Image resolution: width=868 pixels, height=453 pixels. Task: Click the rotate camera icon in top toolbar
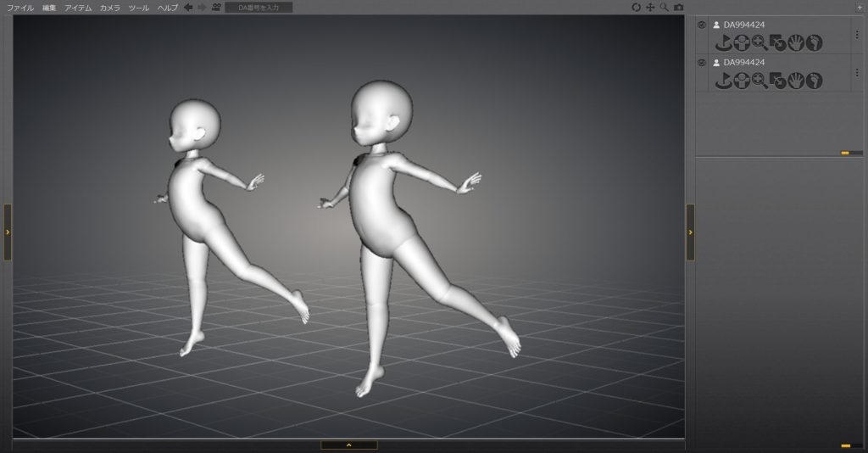pyautogui.click(x=636, y=7)
